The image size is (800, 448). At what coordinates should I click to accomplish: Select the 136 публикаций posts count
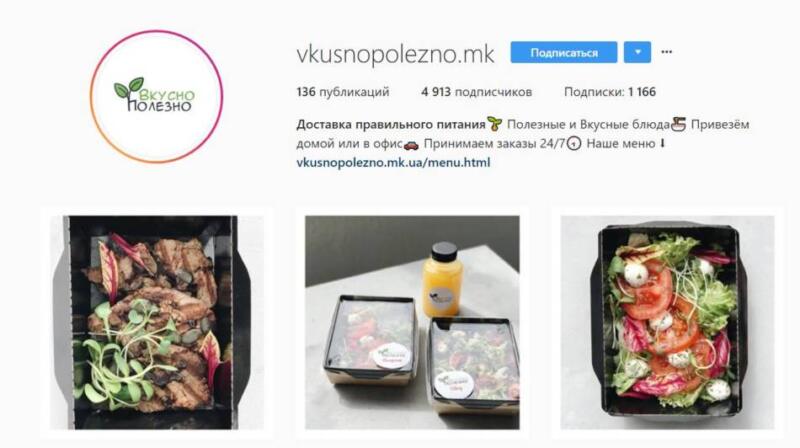pos(342,92)
